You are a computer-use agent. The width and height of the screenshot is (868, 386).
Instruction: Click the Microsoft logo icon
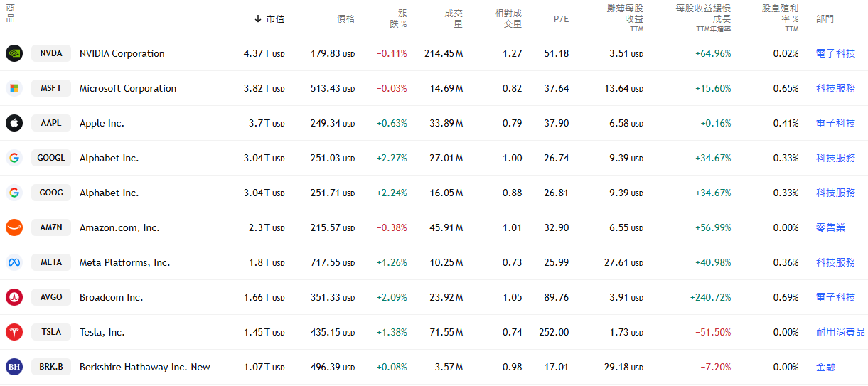14,88
